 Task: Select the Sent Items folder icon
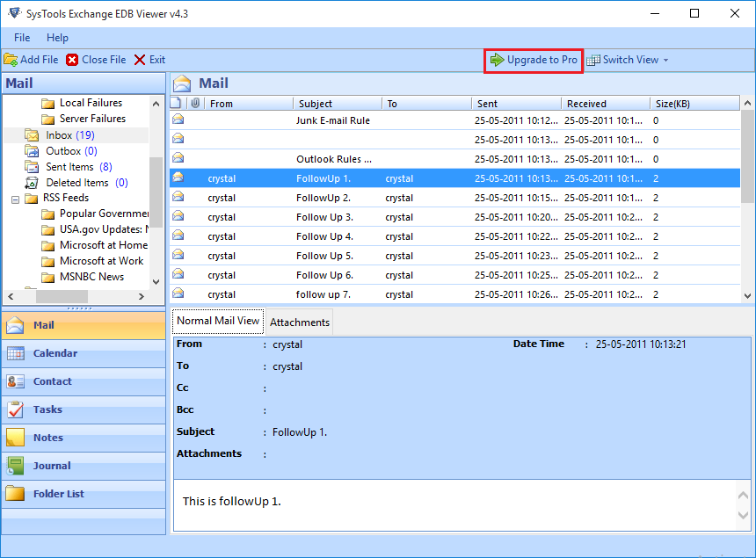point(32,167)
